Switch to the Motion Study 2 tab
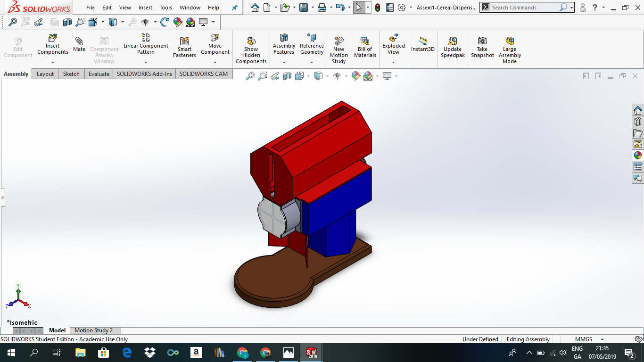 click(x=95, y=330)
